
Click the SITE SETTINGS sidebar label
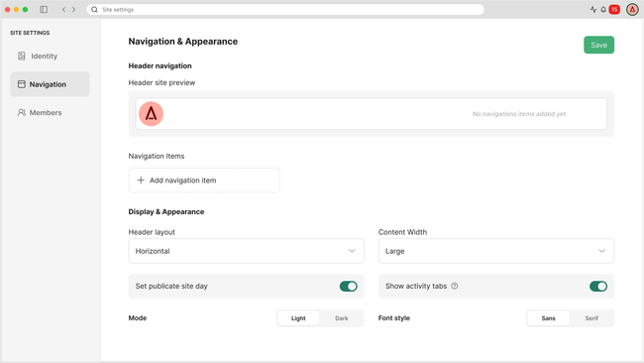click(x=30, y=33)
